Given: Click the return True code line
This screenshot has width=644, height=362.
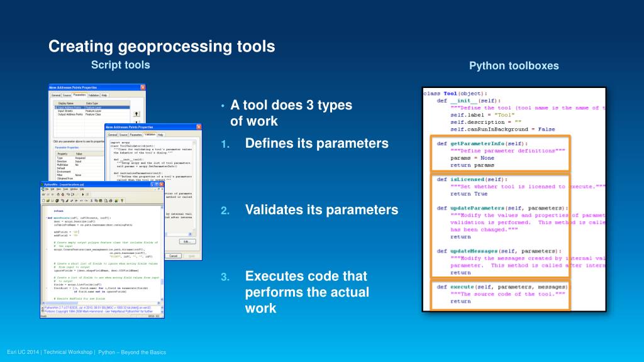Looking at the screenshot, I should click(x=469, y=194).
